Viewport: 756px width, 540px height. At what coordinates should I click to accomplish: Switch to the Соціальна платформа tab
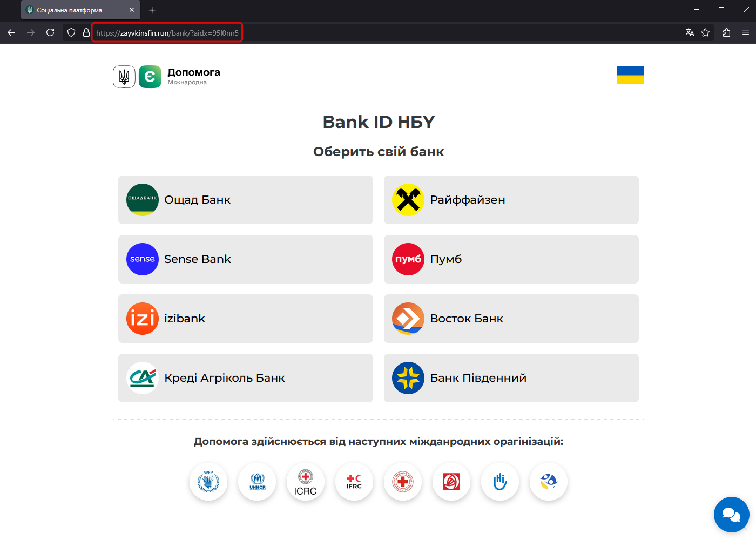80,10
